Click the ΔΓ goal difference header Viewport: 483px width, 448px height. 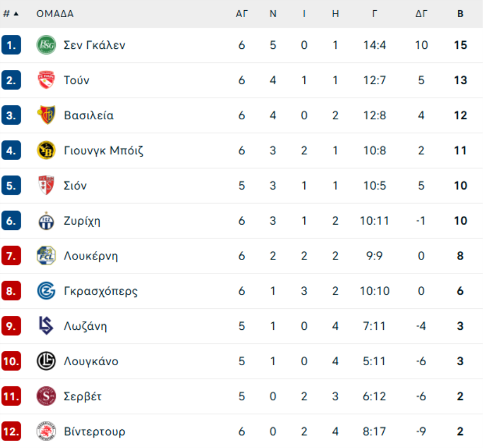[x=421, y=14]
